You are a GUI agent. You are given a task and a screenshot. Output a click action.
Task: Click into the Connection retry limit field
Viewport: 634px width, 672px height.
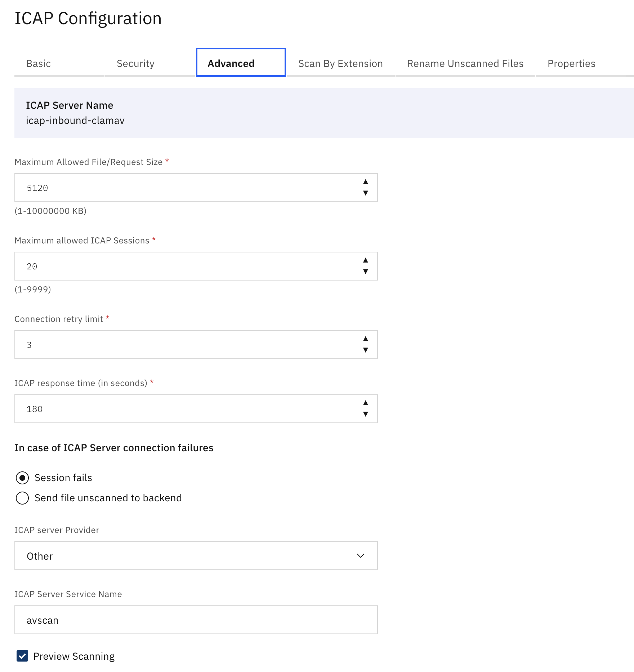tap(187, 345)
